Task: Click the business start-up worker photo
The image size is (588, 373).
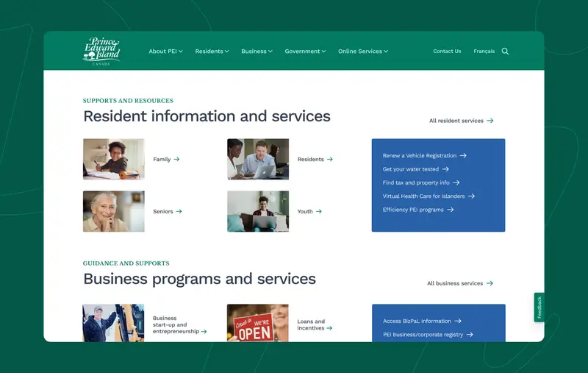Action: tap(113, 323)
